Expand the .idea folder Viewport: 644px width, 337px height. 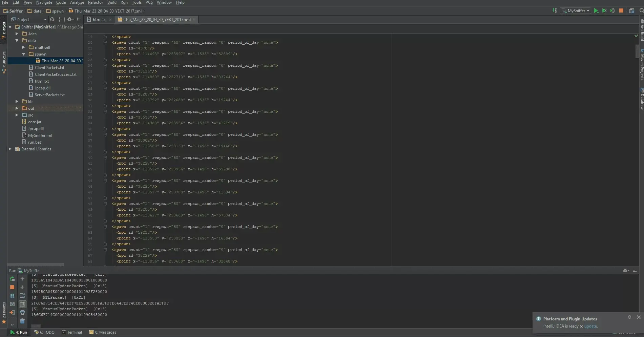click(17, 34)
